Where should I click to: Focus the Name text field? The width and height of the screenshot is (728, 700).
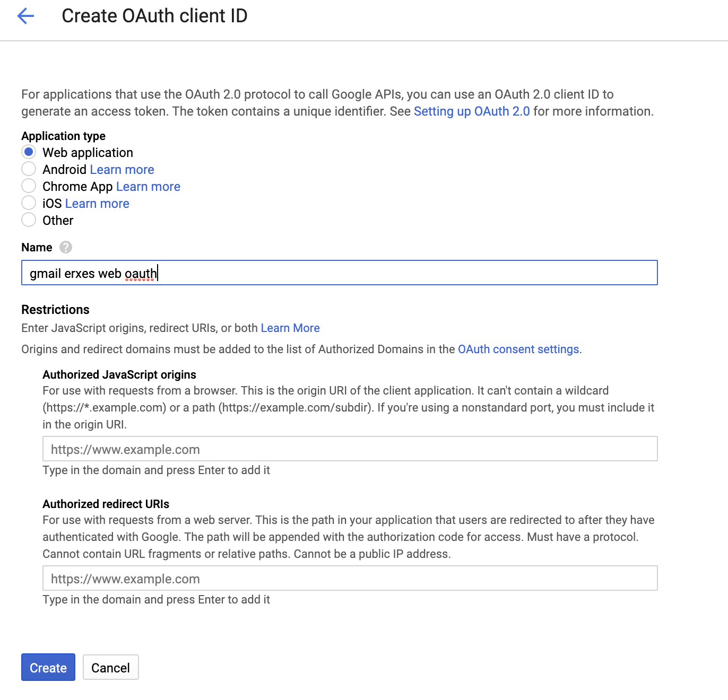(340, 273)
